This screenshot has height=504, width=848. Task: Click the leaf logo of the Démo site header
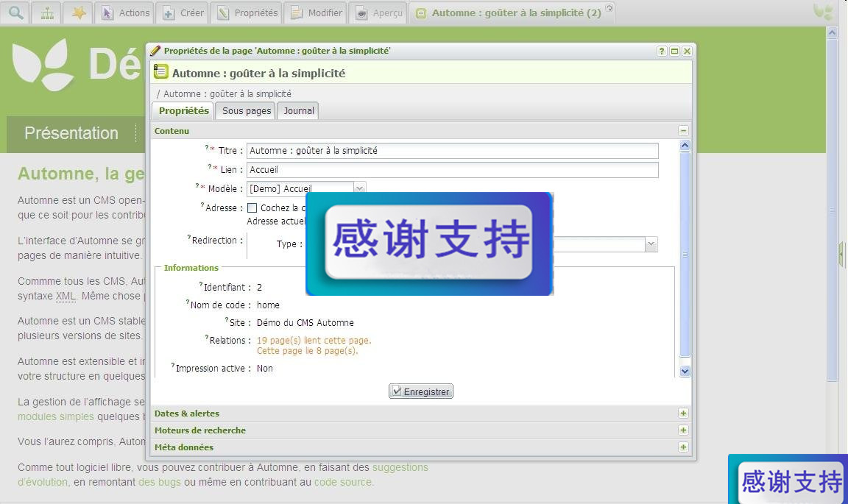[x=43, y=64]
